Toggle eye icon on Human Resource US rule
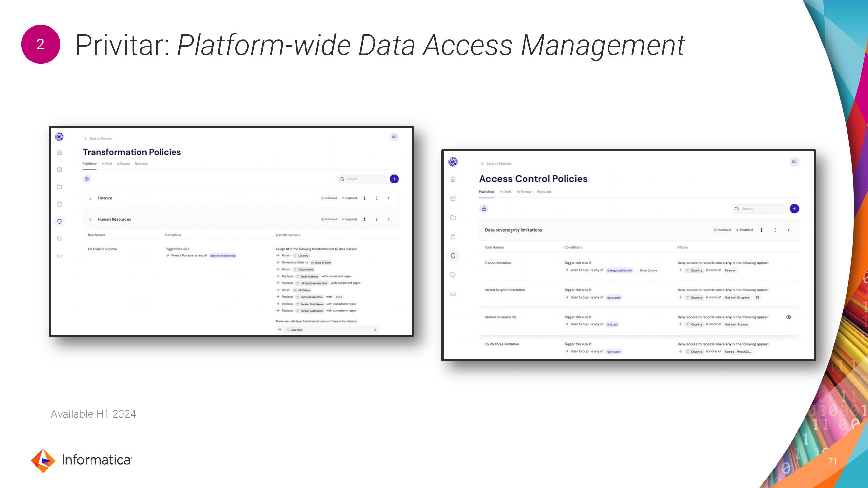 789,317
